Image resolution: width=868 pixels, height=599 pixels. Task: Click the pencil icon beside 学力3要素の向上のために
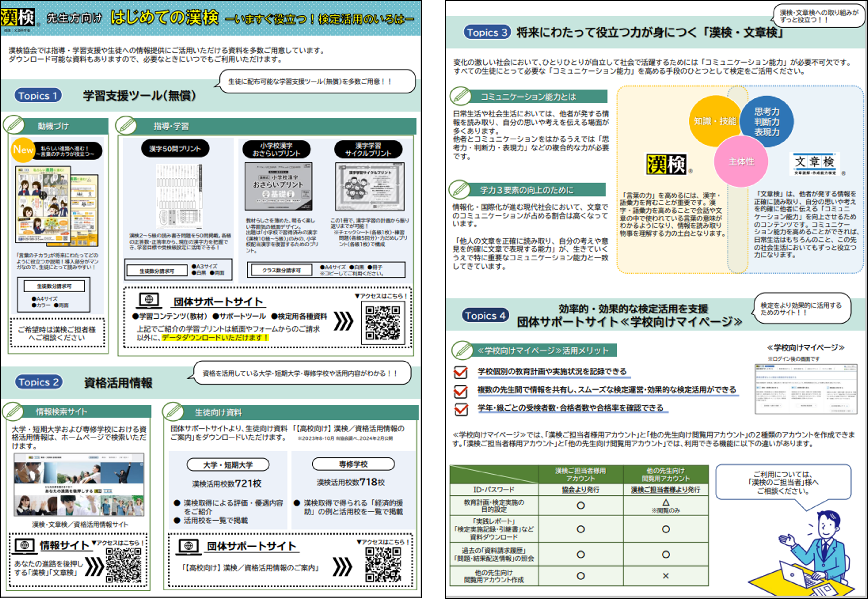tap(460, 190)
